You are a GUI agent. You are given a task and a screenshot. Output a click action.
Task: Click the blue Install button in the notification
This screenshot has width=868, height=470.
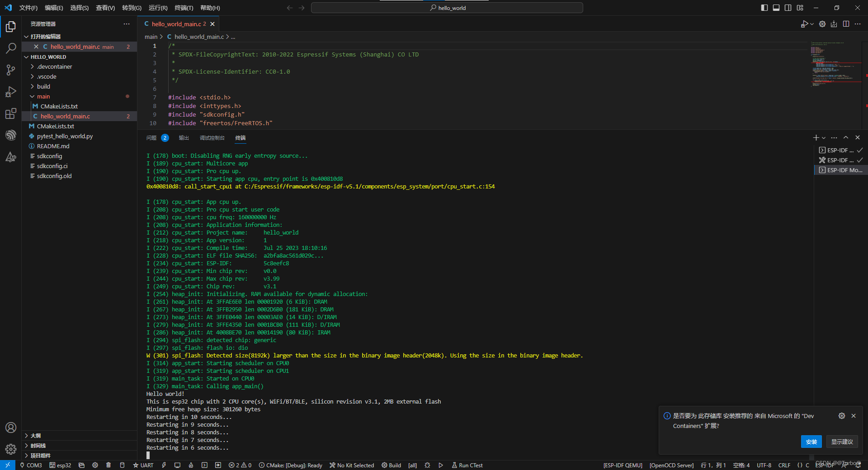pyautogui.click(x=811, y=442)
